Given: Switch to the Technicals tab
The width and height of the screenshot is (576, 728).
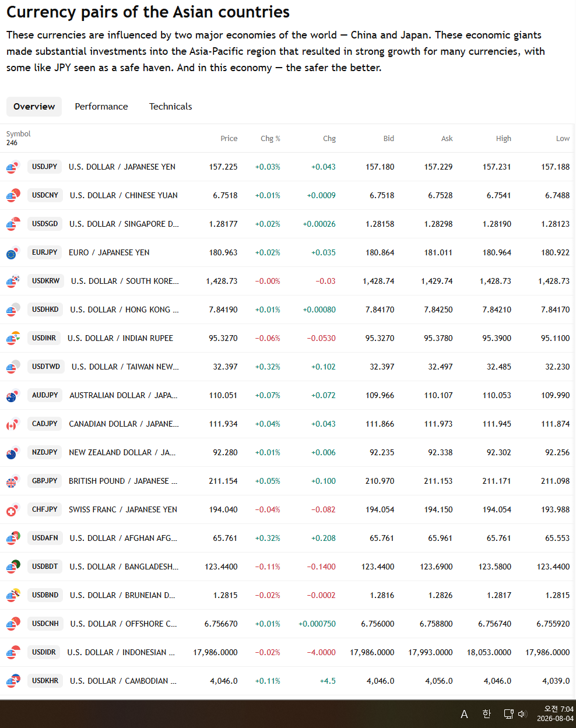Looking at the screenshot, I should 170,107.
